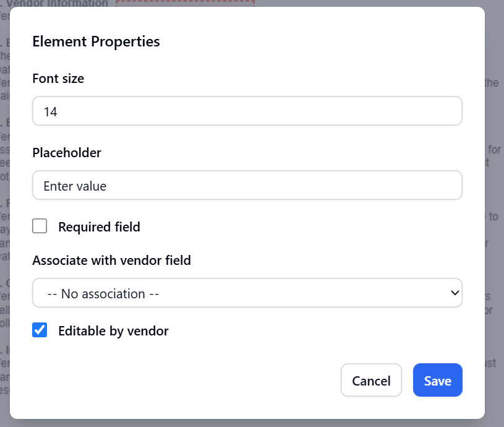The image size is (504, 427).
Task: Click the "Editable by vendor" label text
Action: (113, 331)
